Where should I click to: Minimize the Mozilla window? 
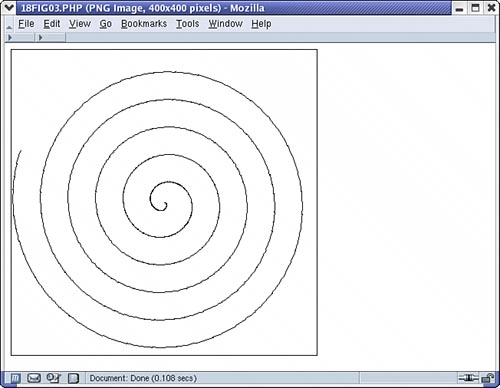pyautogui.click(x=459, y=8)
